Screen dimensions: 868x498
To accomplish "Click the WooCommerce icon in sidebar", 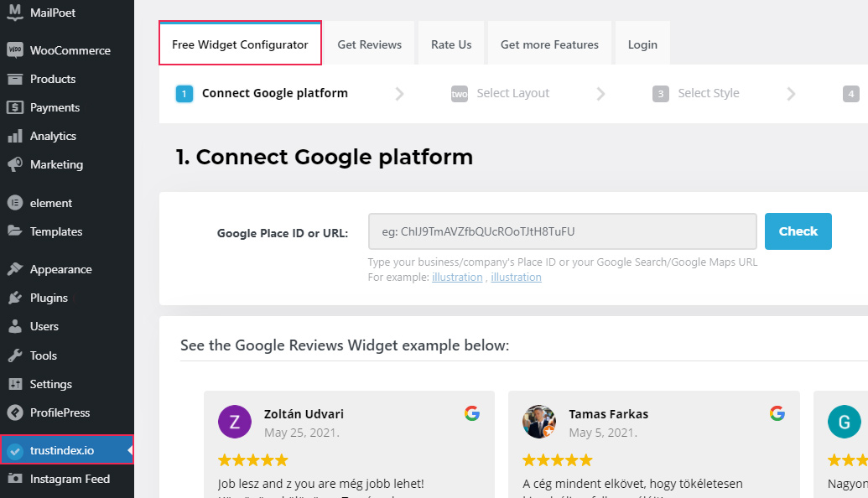I will pyautogui.click(x=15, y=50).
